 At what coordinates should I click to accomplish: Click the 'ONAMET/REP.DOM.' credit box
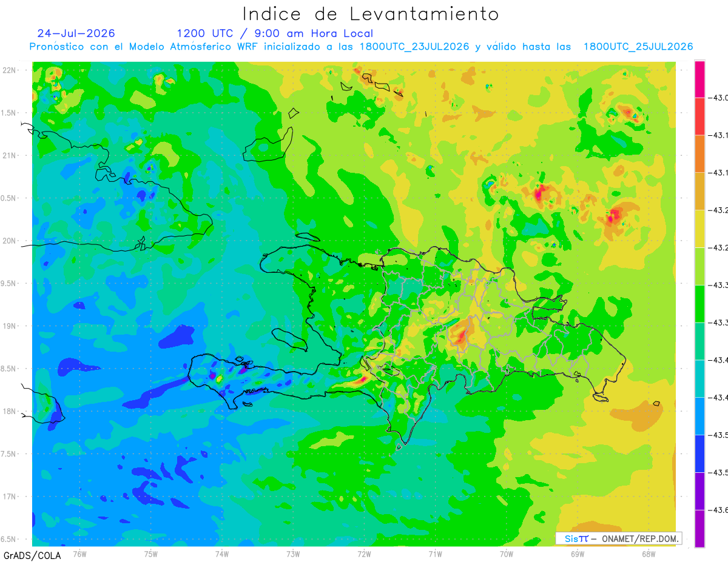(x=619, y=538)
